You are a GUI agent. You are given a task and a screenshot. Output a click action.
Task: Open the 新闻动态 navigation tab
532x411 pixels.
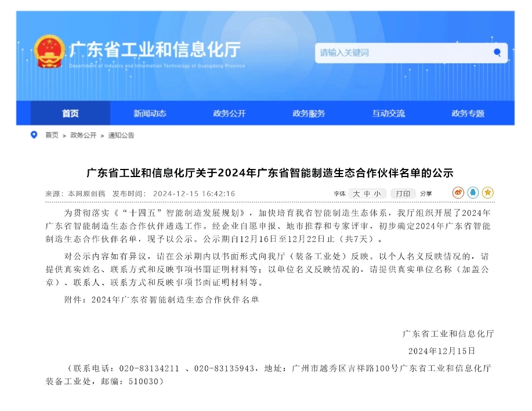click(x=150, y=113)
